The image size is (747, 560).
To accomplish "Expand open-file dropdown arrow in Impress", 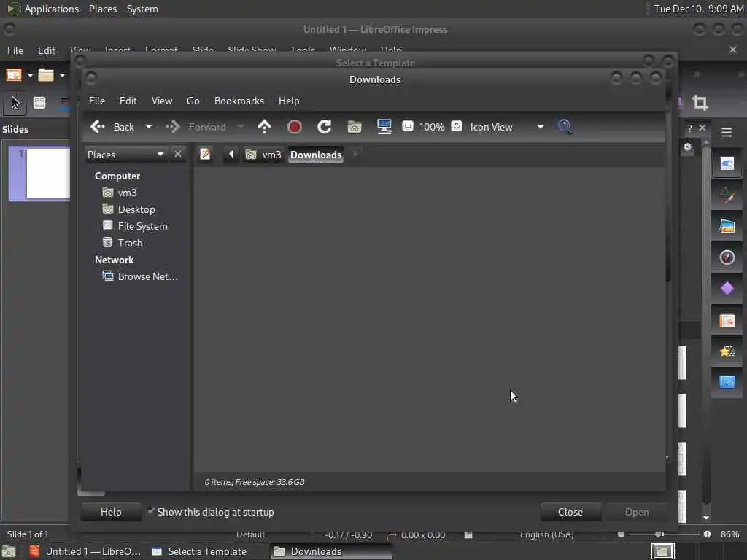I will click(62, 76).
